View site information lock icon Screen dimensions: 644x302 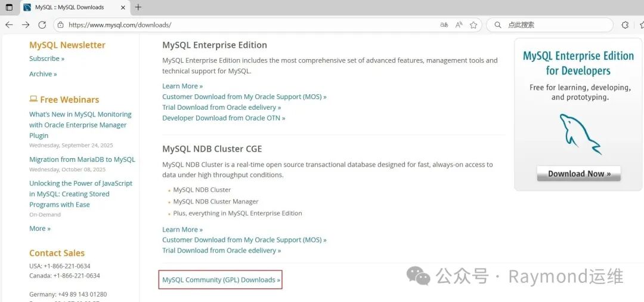60,25
